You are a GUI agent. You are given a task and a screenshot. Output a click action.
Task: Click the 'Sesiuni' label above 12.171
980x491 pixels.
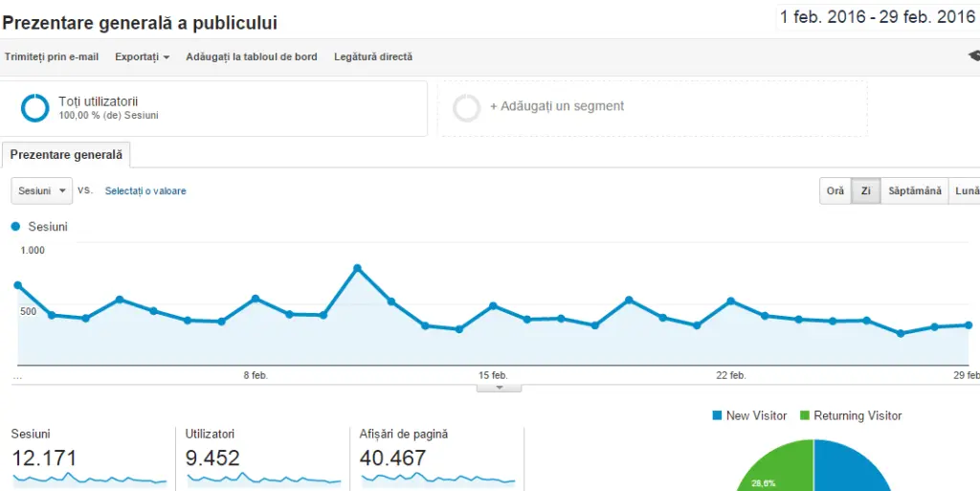(31, 434)
